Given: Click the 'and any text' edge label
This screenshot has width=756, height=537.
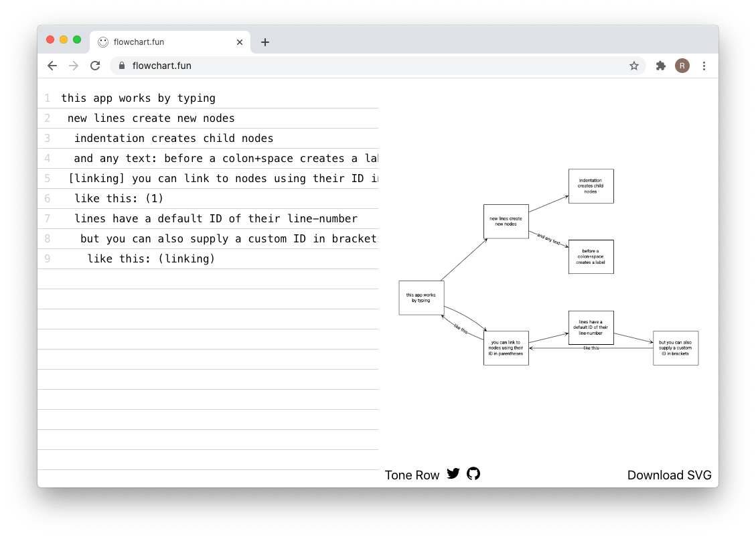Looking at the screenshot, I should point(548,238).
